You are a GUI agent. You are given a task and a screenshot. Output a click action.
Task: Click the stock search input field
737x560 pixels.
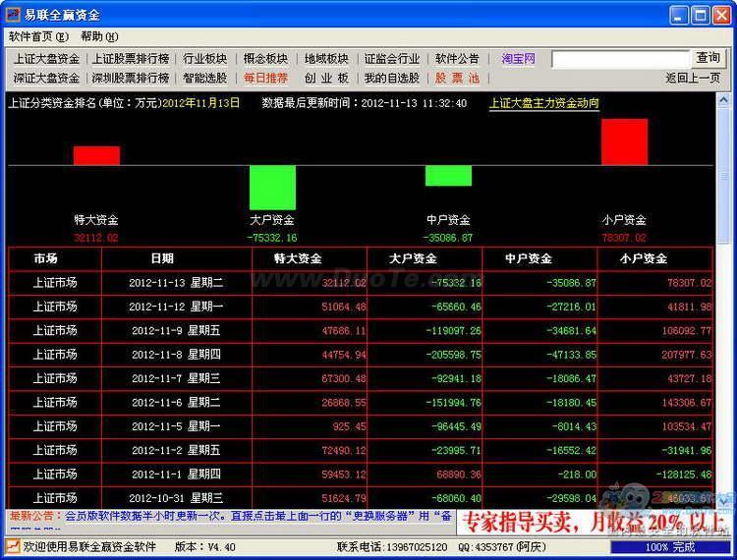[x=620, y=59]
